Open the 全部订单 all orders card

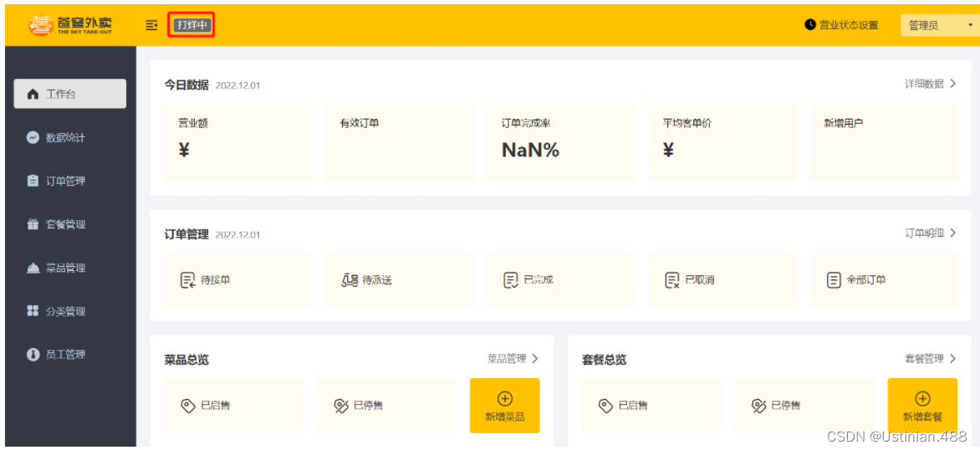tap(884, 280)
